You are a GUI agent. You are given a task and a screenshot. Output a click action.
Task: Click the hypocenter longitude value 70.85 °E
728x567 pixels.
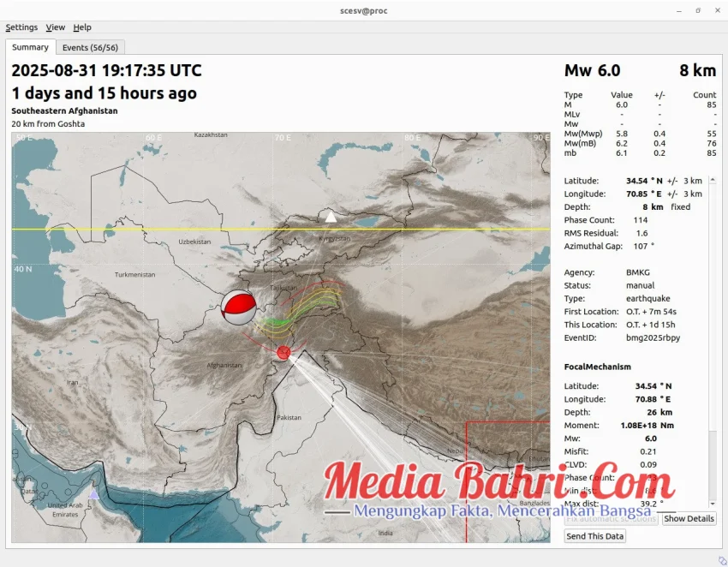pos(644,194)
